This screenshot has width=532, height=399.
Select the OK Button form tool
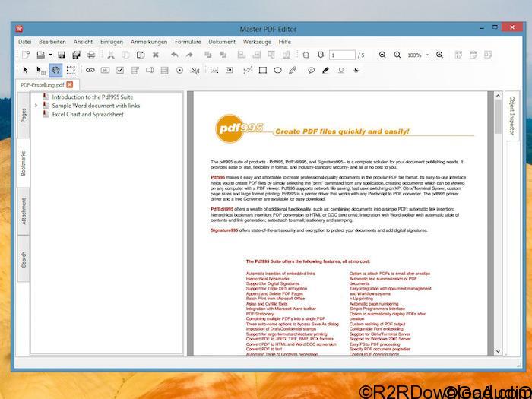(105, 70)
